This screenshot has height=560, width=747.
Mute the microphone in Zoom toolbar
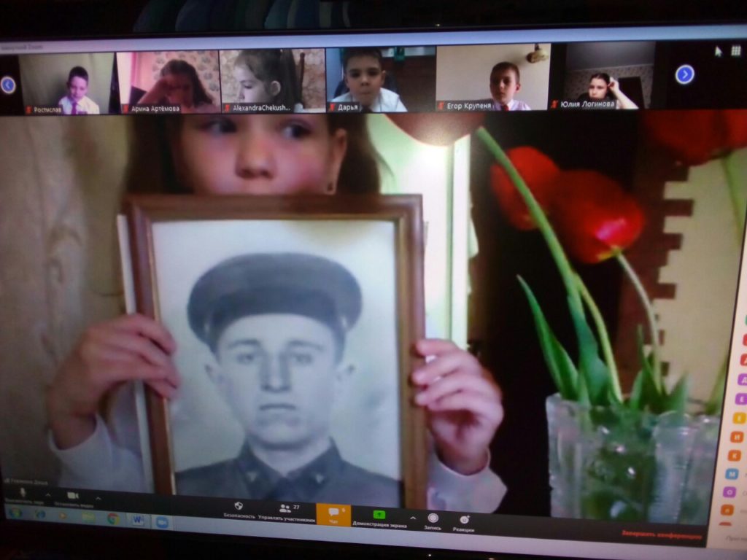[22, 493]
